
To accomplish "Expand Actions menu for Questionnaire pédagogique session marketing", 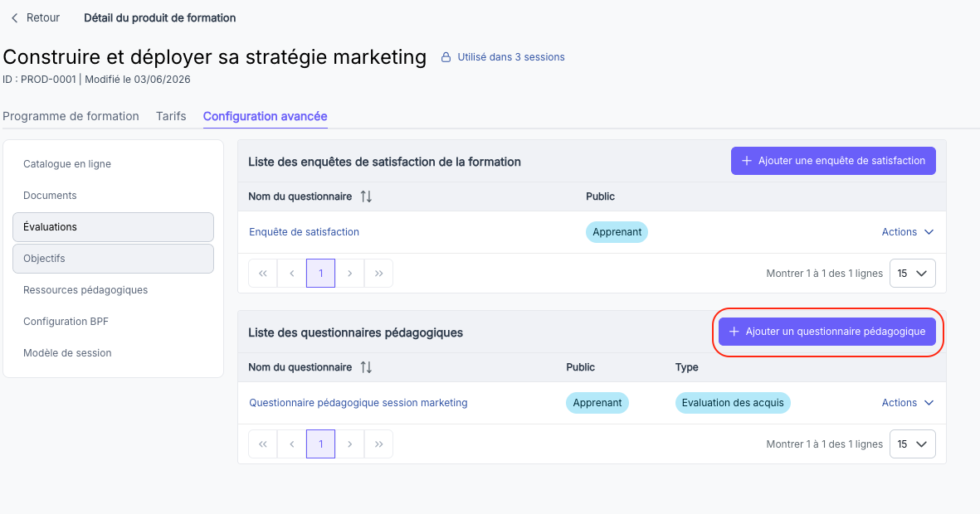I will pos(908,403).
